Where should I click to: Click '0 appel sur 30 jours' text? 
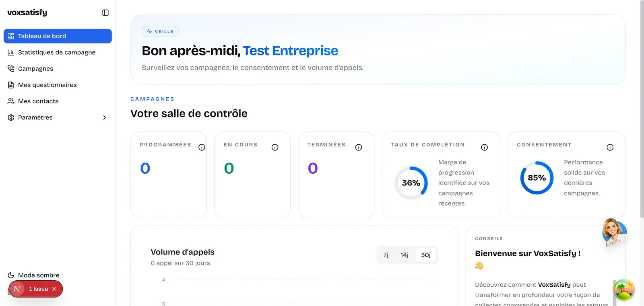tap(180, 263)
